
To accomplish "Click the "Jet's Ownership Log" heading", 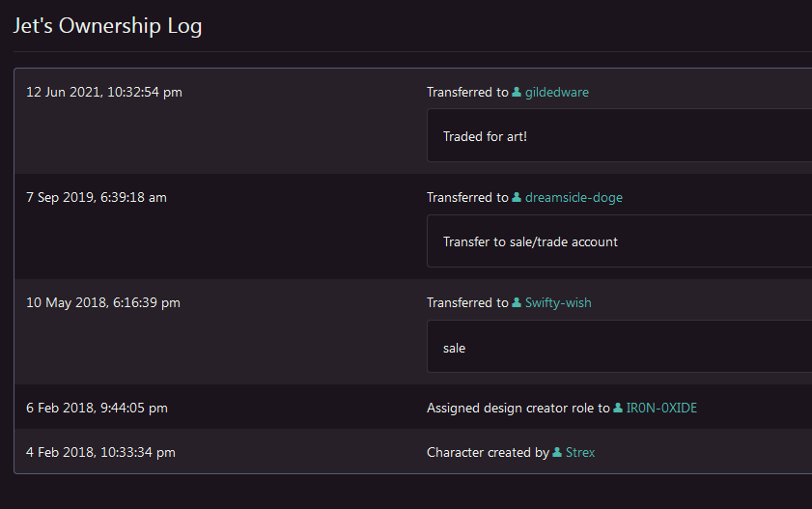I will coord(107,26).
